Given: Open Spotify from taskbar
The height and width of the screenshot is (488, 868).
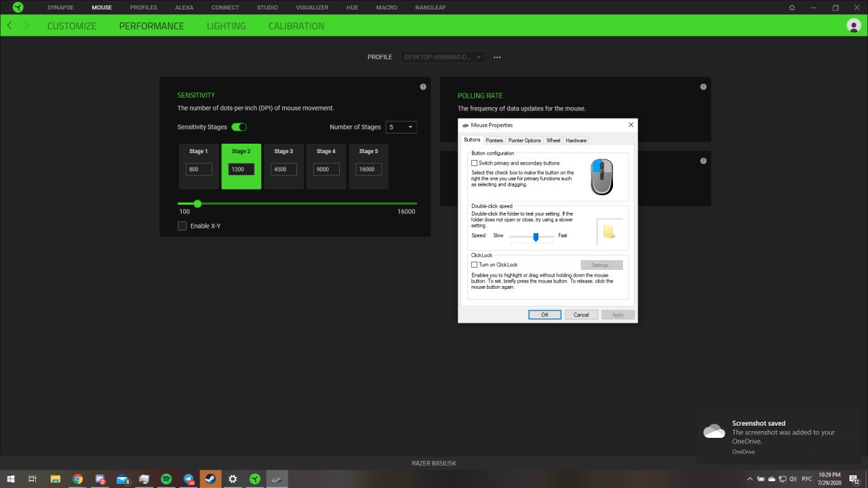Looking at the screenshot, I should (x=166, y=479).
